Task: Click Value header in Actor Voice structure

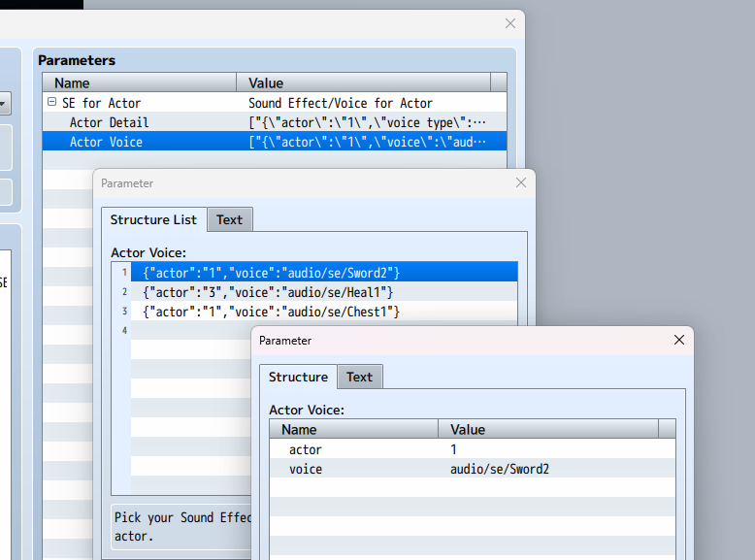Action: click(x=548, y=429)
